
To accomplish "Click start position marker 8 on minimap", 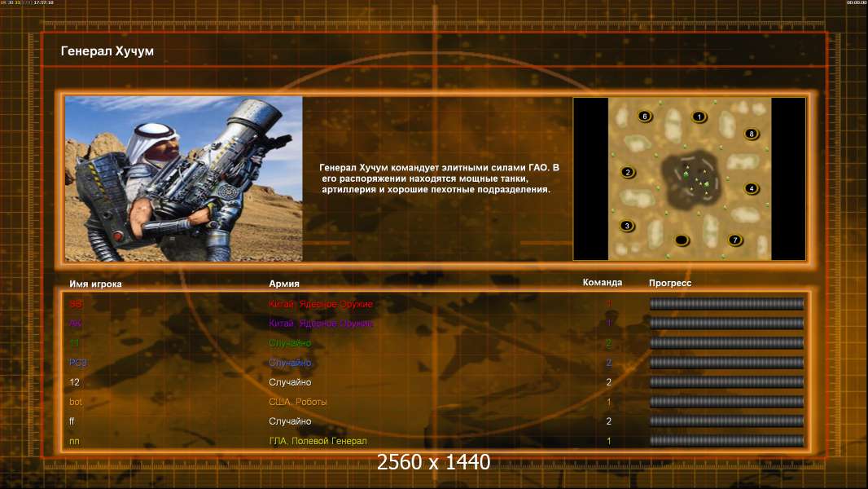I will [x=752, y=134].
